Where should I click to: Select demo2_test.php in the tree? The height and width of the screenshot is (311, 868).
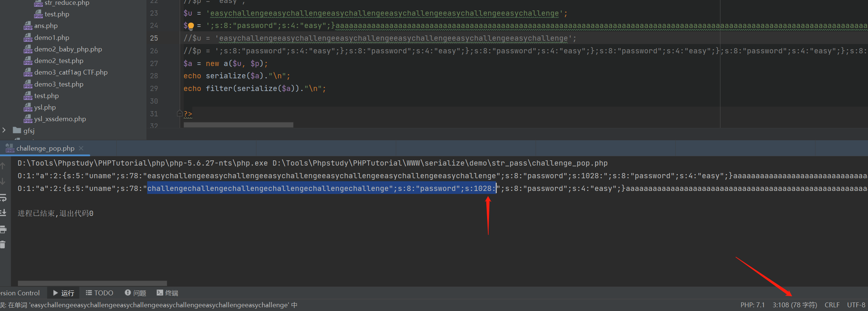(59, 61)
